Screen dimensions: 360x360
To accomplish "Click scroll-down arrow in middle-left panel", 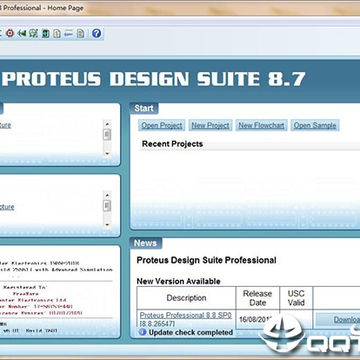I will [x=107, y=225].
